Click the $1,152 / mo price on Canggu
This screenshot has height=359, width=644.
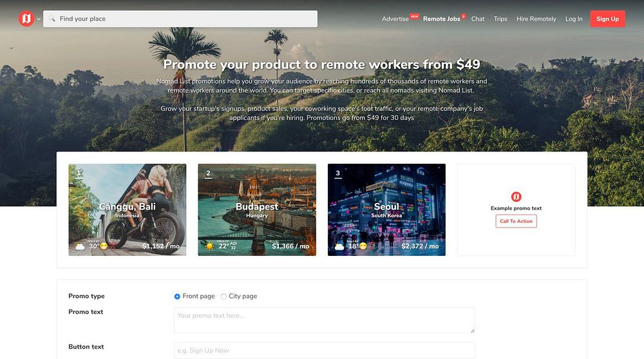(161, 246)
